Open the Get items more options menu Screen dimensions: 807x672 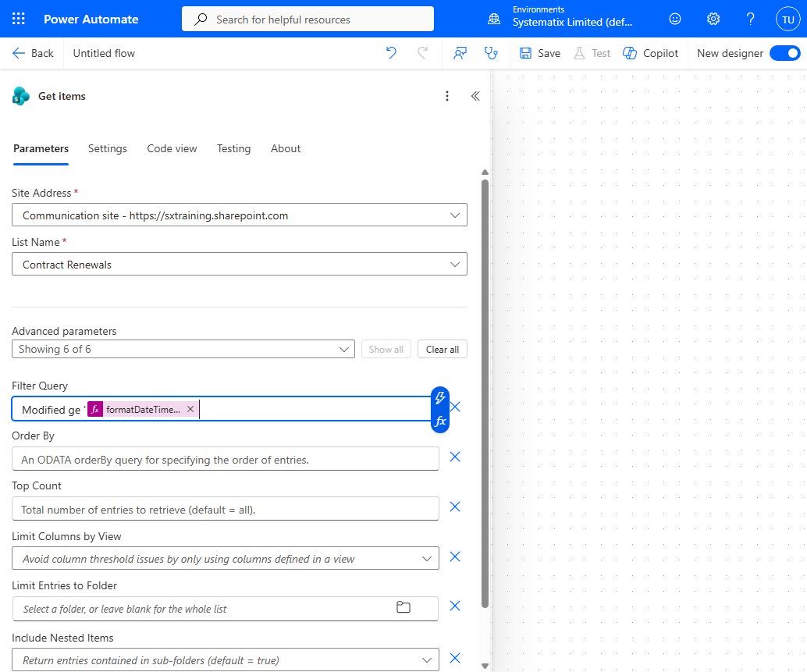pos(446,96)
